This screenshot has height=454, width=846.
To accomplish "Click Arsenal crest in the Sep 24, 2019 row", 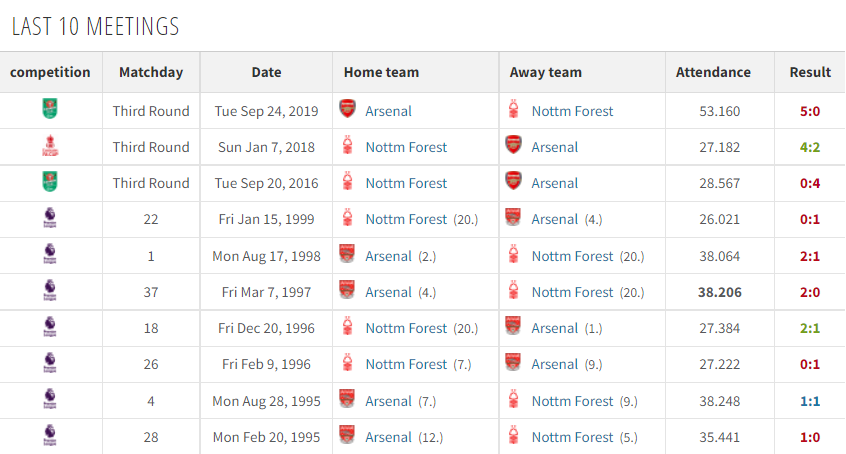I will pos(347,109).
